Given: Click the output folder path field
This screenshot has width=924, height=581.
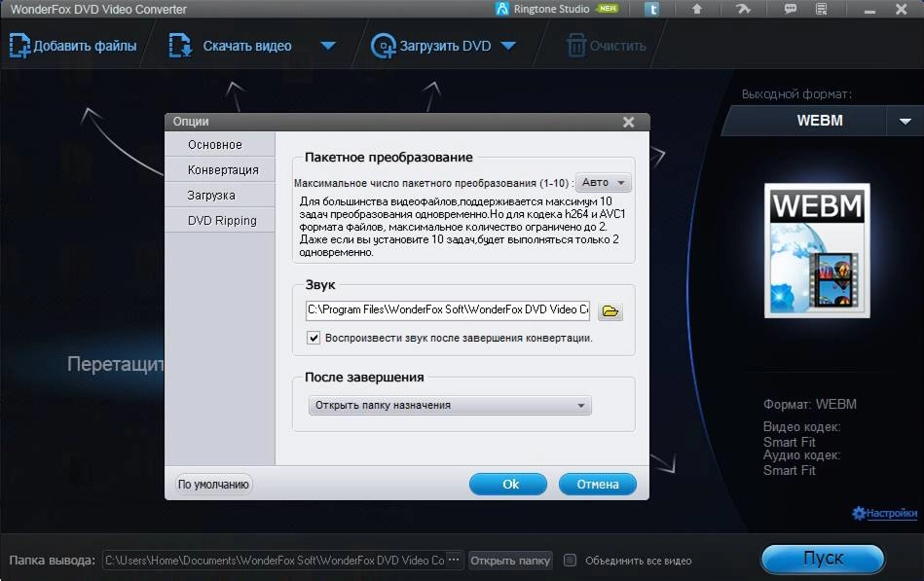Looking at the screenshot, I should (x=275, y=561).
